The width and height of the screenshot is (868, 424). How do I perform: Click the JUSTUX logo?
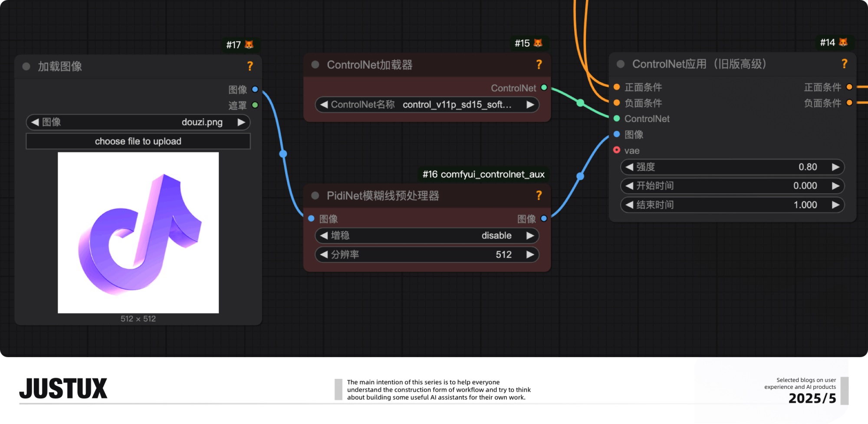pos(63,388)
